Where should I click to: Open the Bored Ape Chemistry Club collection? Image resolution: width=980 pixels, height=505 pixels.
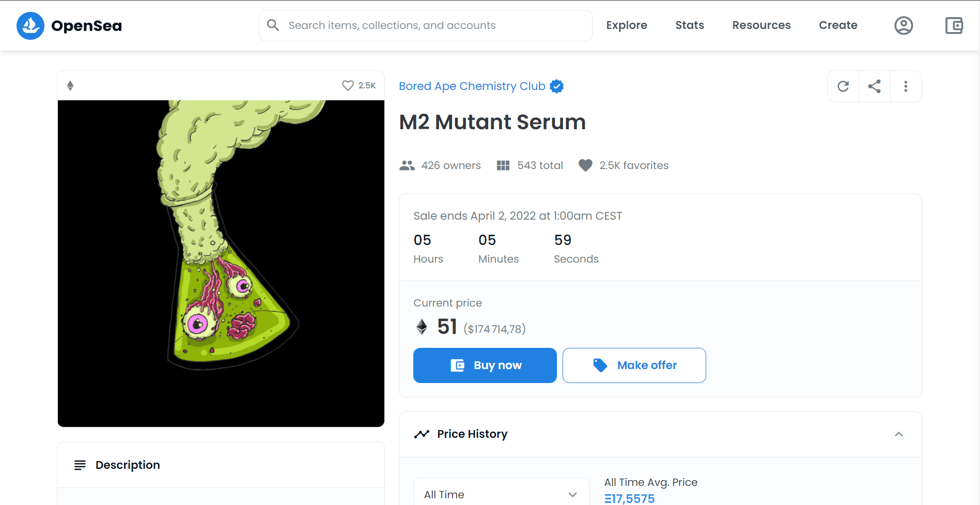pyautogui.click(x=472, y=86)
